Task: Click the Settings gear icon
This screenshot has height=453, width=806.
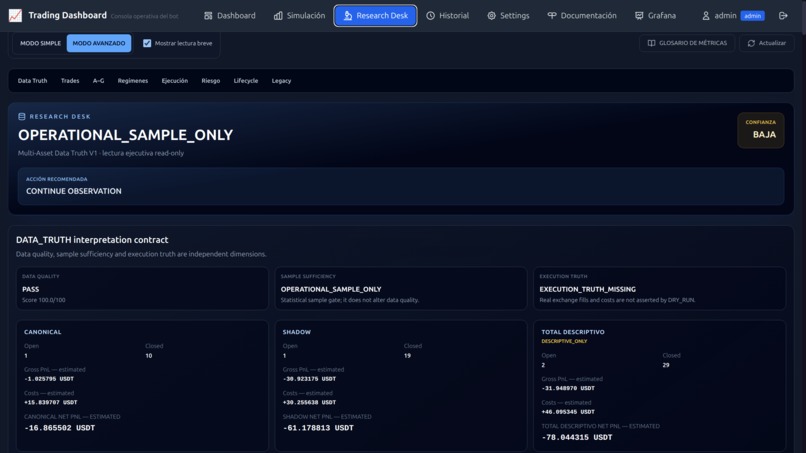Action: pyautogui.click(x=491, y=16)
